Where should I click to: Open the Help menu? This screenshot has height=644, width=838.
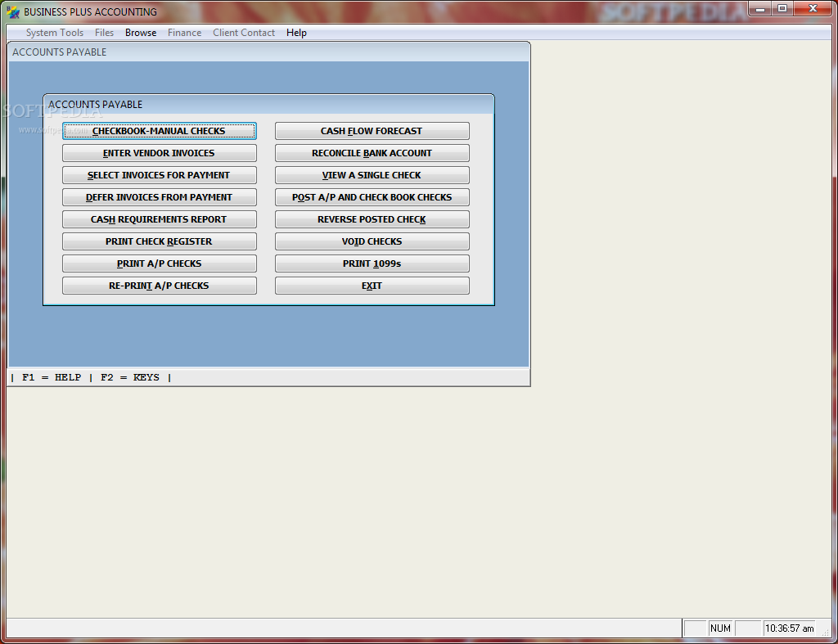pos(296,33)
